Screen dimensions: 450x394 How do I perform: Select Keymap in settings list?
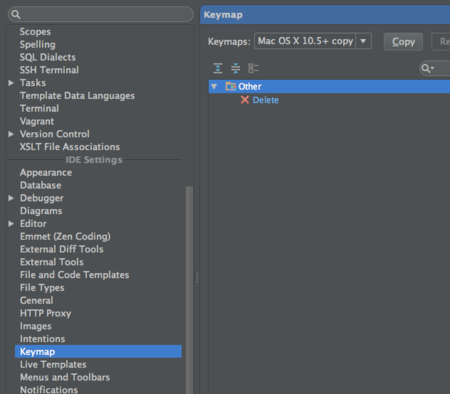click(98, 352)
